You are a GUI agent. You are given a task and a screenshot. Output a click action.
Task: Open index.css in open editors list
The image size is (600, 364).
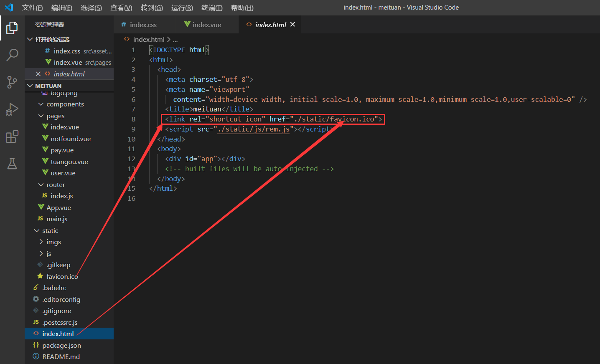tap(69, 51)
